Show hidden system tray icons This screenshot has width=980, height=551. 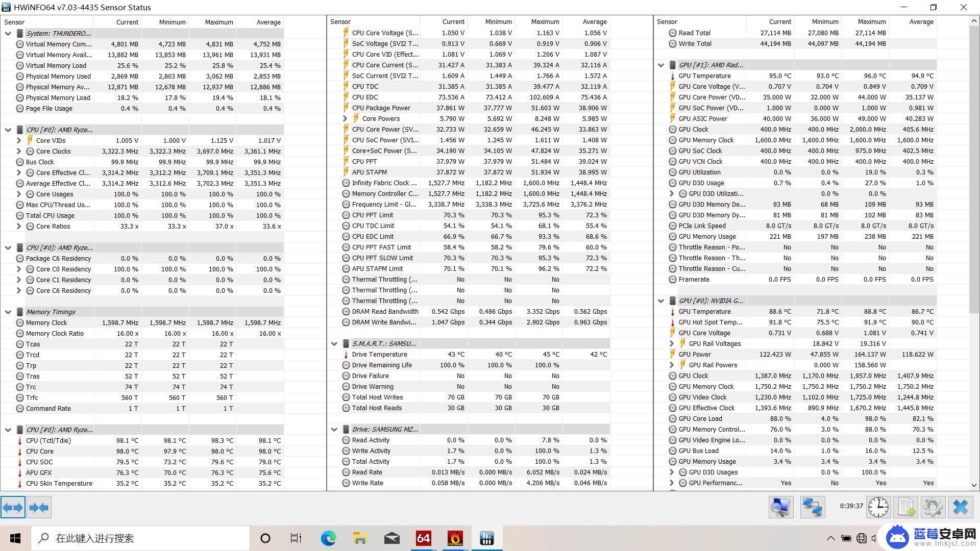click(830, 538)
